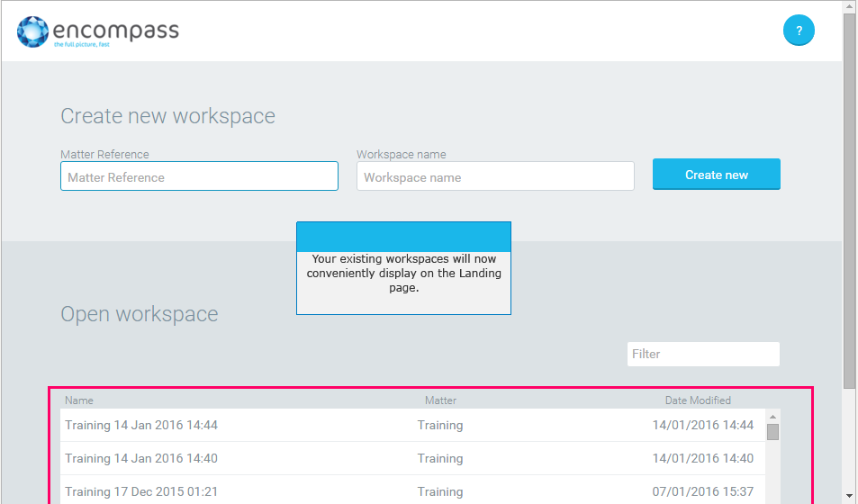The image size is (858, 504).
Task: Click workspace list scrollbar up arrow
Action: point(772,417)
